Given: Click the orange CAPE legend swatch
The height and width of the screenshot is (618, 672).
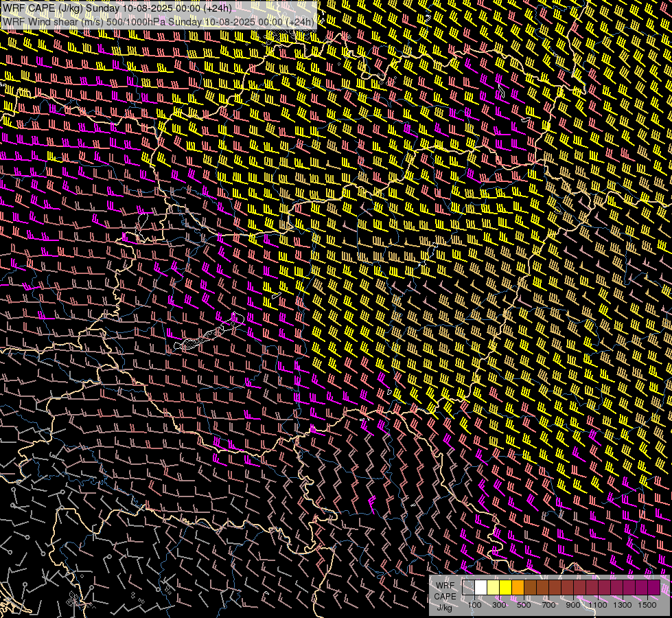Looking at the screenshot, I should [x=518, y=588].
